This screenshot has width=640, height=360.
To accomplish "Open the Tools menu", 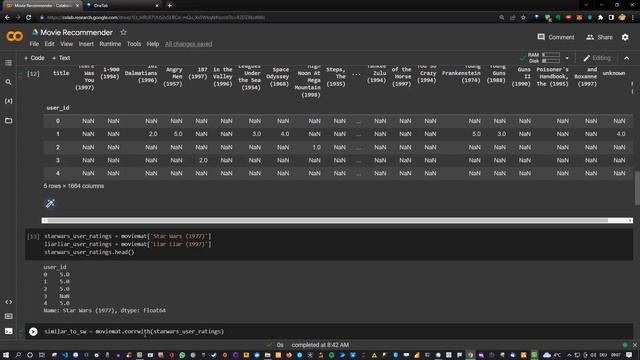I will pyautogui.click(x=134, y=44).
